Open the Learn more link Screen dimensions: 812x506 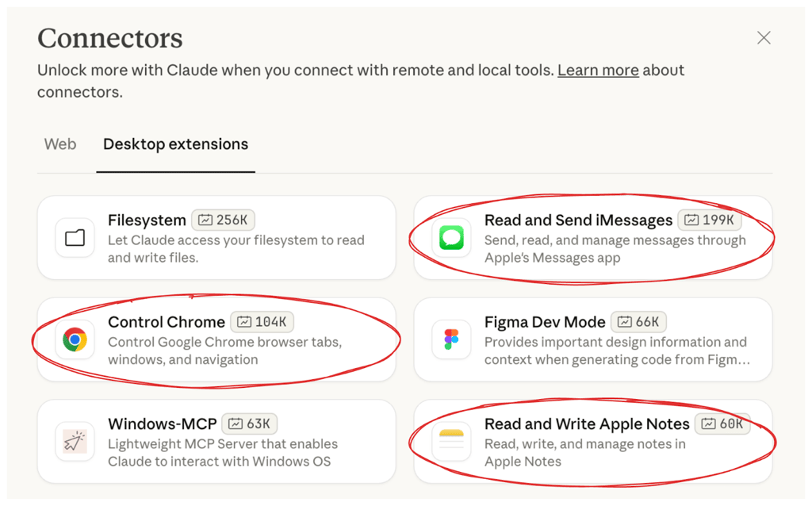(598, 70)
